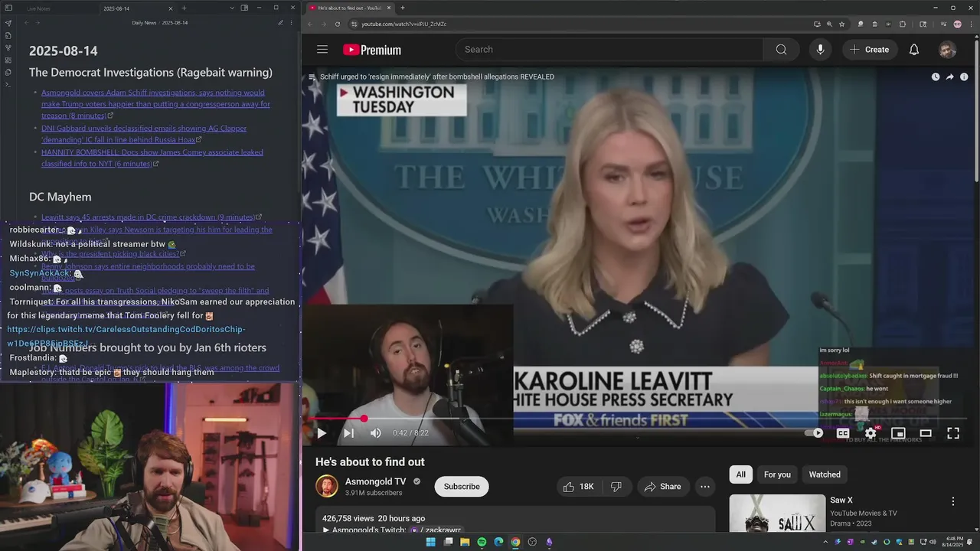Screen dimensions: 980x551
Task: Toggle closed captions in the player
Action: (x=843, y=433)
